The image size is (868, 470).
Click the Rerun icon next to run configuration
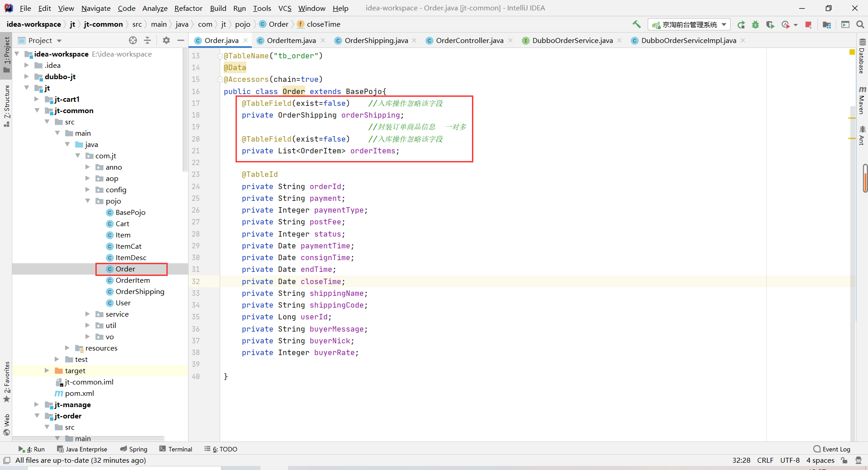[741, 24]
